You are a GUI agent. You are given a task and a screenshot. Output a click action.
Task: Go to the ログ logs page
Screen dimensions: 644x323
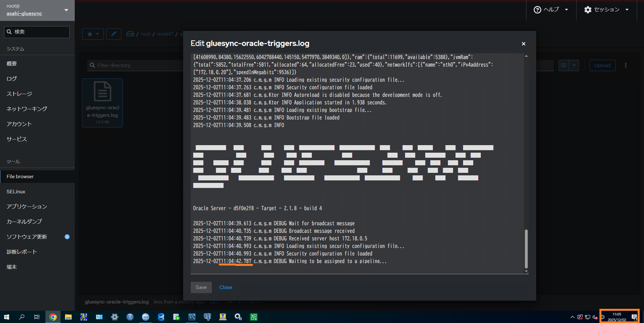(12, 79)
